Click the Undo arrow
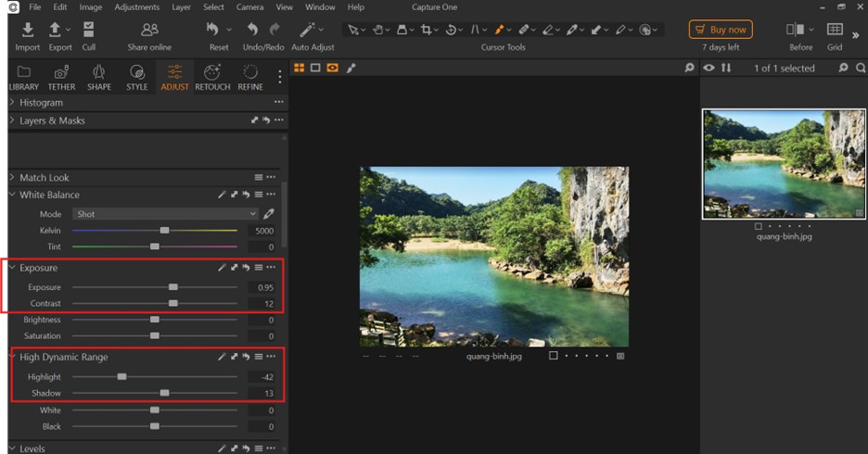Viewport: 868px width, 454px height. [253, 30]
